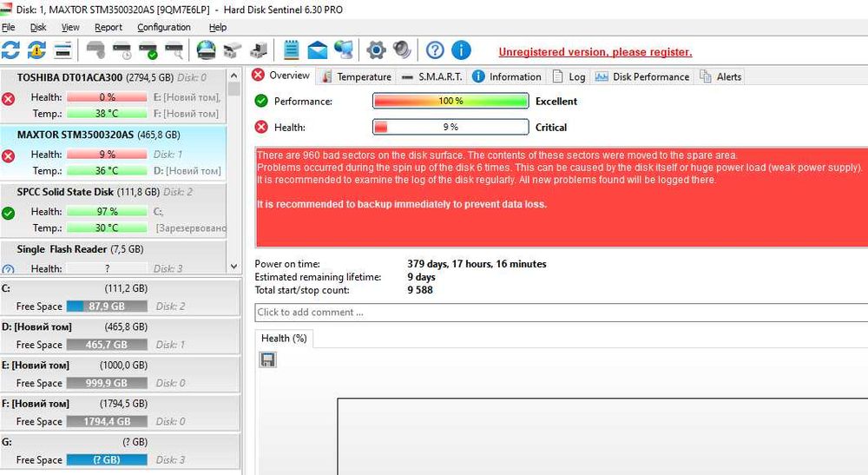Open the disk list panel icon
Viewport: 868px width, 475px height.
coord(63,50)
